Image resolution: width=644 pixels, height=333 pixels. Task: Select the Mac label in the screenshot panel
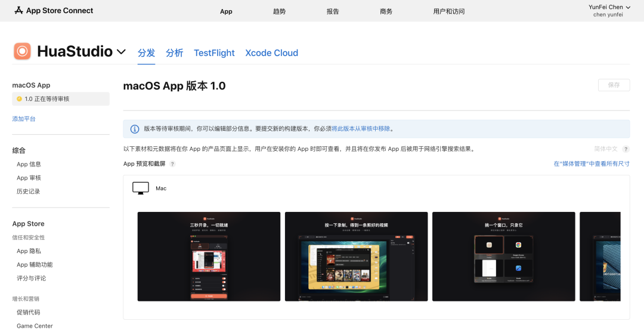point(161,189)
